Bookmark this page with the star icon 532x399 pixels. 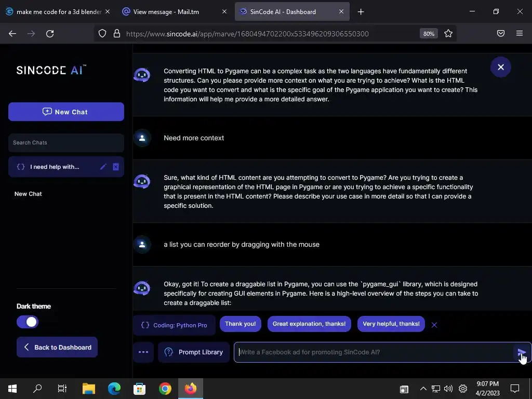tap(448, 33)
